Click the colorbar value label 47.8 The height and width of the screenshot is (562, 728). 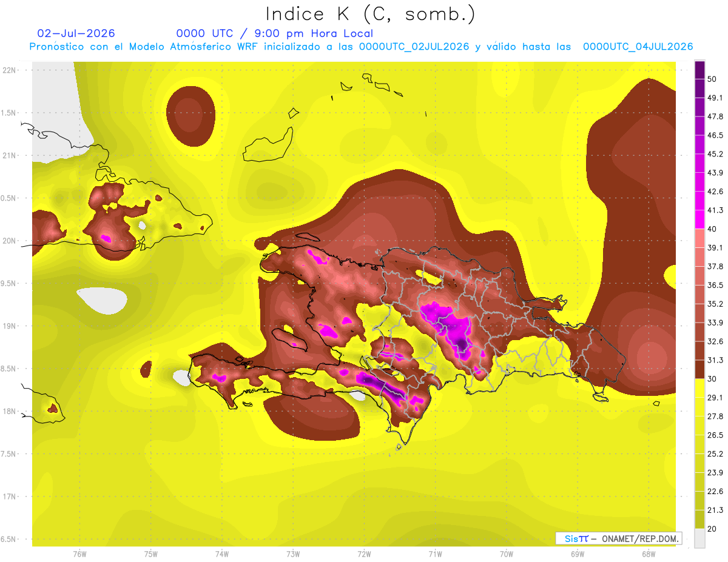click(715, 116)
